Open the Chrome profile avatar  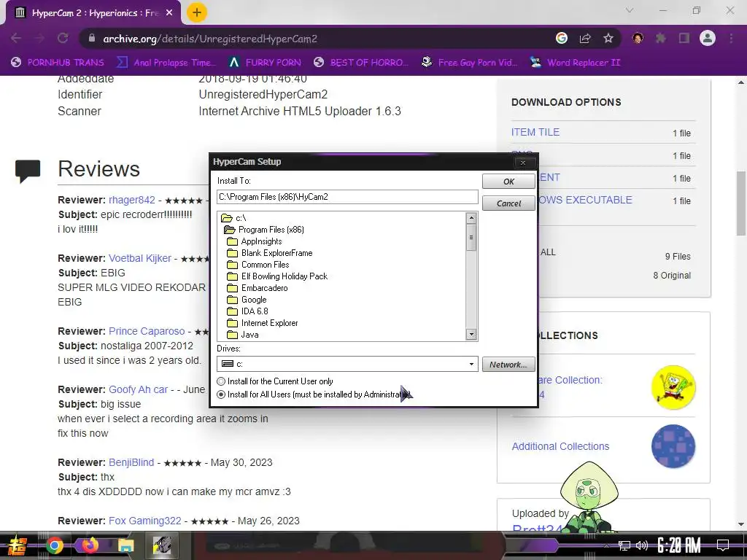[708, 38]
